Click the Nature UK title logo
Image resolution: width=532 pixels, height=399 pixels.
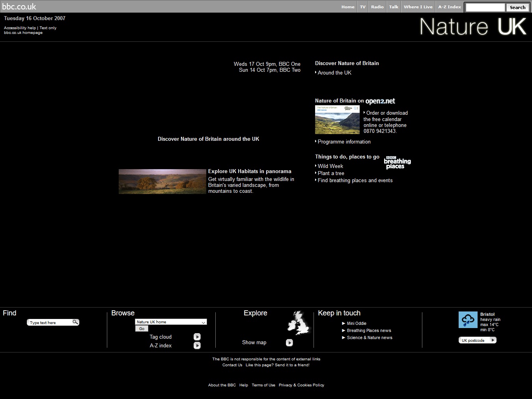(473, 27)
